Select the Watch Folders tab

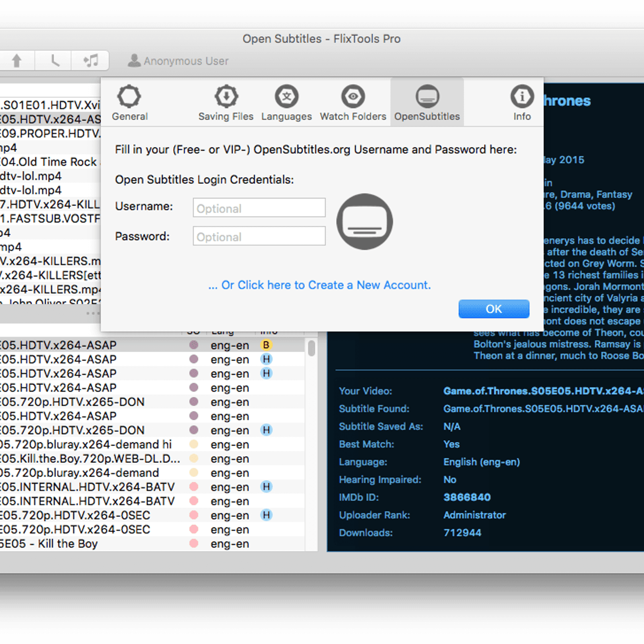click(353, 103)
